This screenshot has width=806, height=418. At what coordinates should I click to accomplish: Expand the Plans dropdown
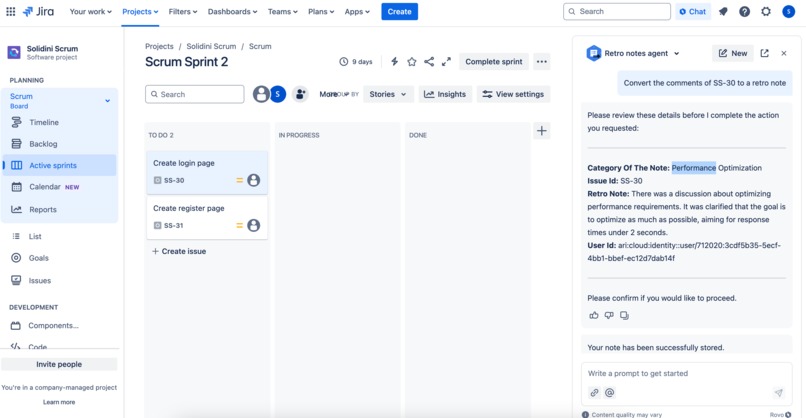pyautogui.click(x=321, y=11)
